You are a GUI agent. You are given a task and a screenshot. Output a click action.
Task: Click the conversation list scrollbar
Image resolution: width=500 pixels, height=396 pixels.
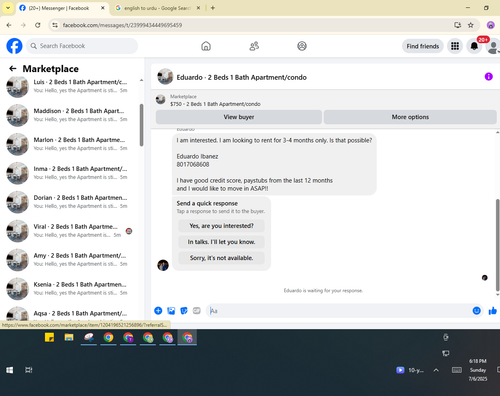[141, 125]
